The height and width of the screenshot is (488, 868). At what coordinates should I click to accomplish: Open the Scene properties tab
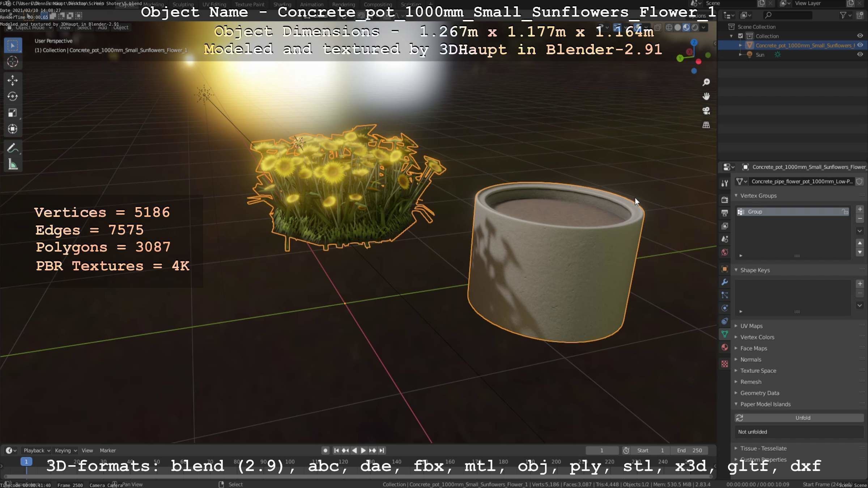click(x=725, y=239)
